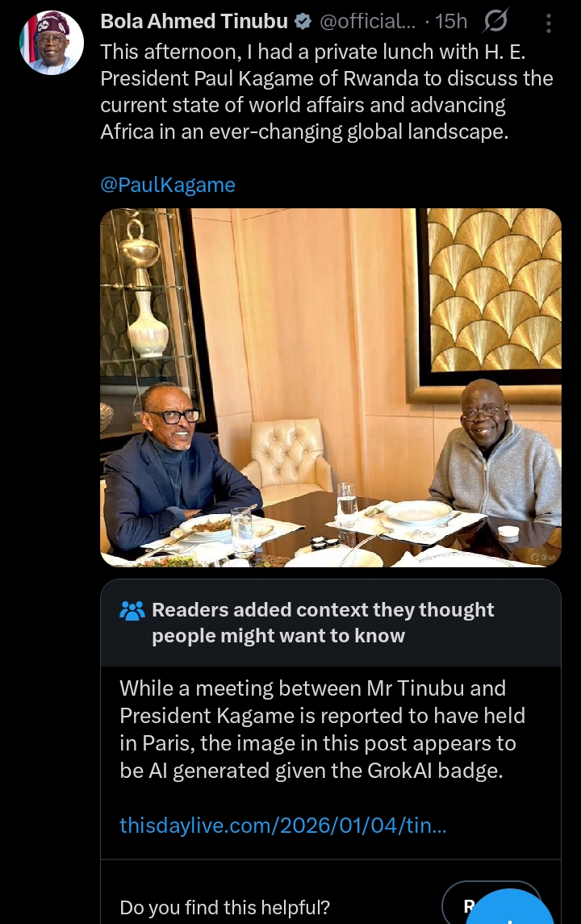Tap the community note body text
This screenshot has height=924, width=581.
(322, 730)
